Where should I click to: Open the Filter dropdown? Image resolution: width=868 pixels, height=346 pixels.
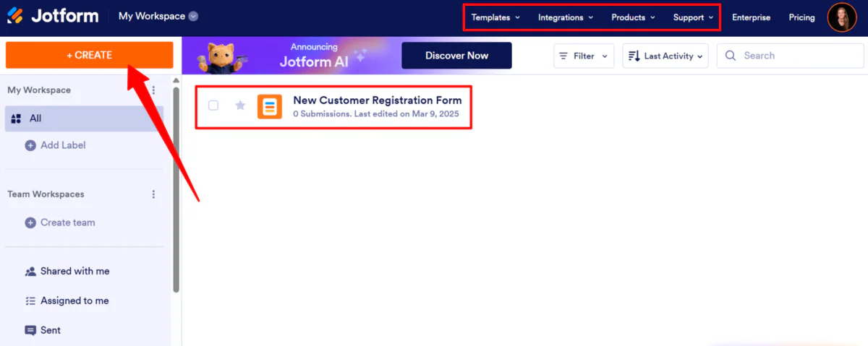pos(584,56)
